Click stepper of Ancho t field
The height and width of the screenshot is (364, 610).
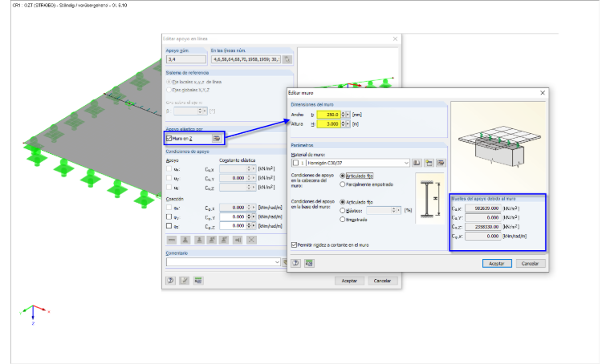[344, 115]
